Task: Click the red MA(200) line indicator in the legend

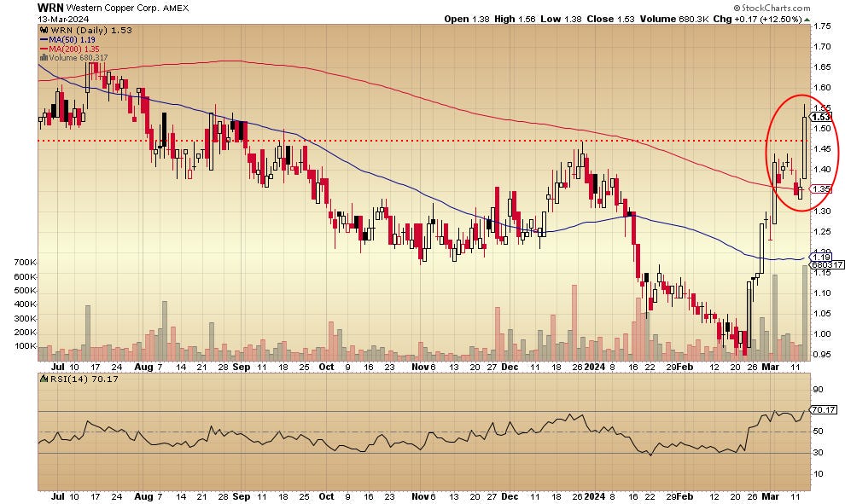Action: coord(44,48)
